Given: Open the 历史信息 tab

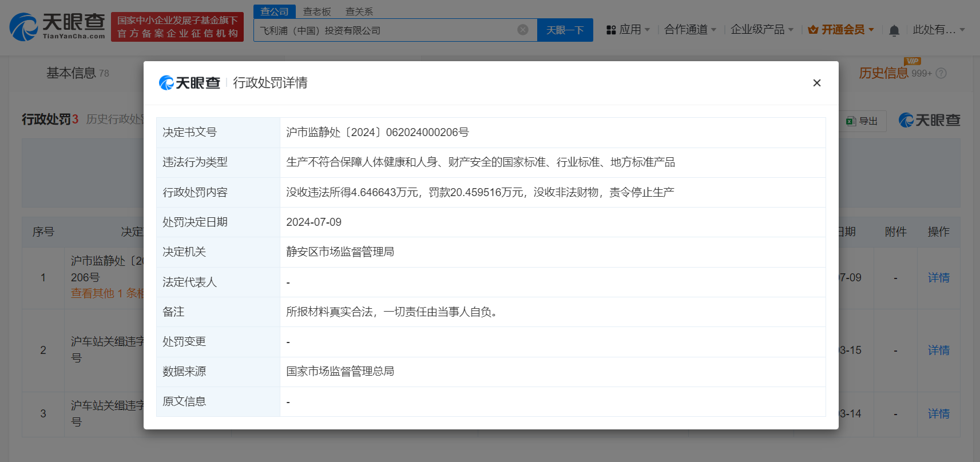Looking at the screenshot, I should (x=883, y=73).
